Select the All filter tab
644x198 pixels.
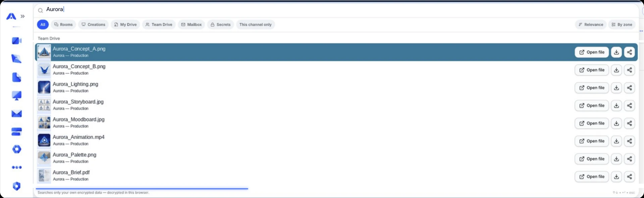(x=43, y=24)
